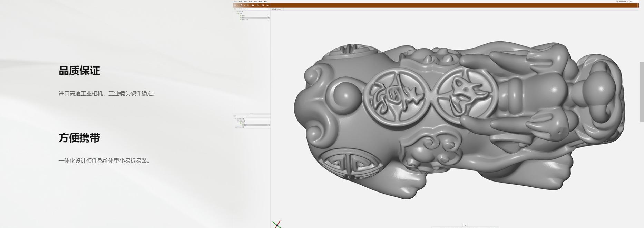
Task: Click the Inspection workspace icon at top right
Action: click(617, 1)
